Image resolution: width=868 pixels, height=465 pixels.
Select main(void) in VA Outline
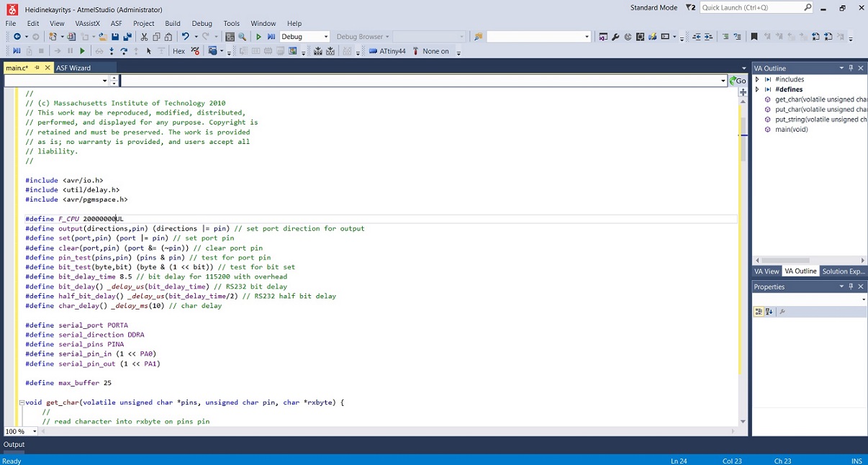pyautogui.click(x=792, y=130)
